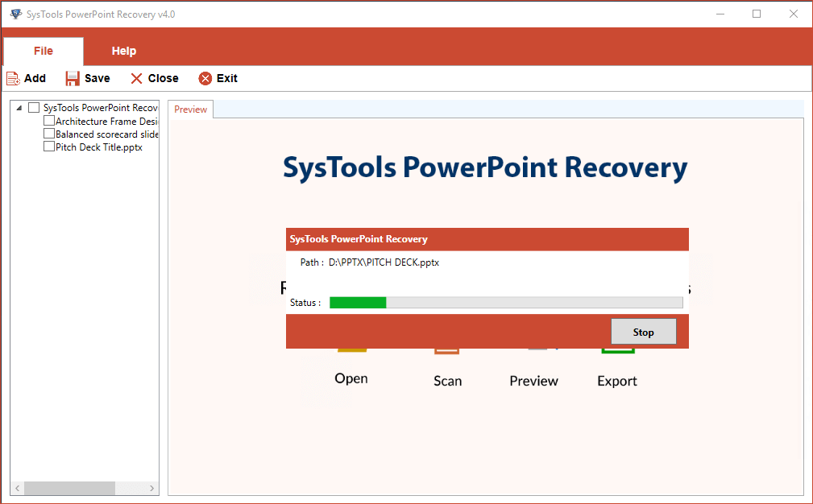Click the Save floppy disk icon
This screenshot has height=504, width=813.
pyautogui.click(x=73, y=78)
